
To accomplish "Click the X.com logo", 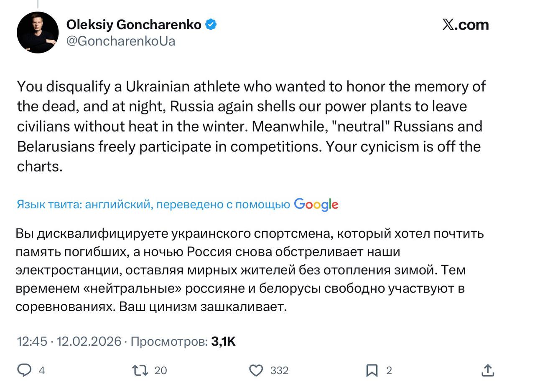I will pyautogui.click(x=465, y=25).
